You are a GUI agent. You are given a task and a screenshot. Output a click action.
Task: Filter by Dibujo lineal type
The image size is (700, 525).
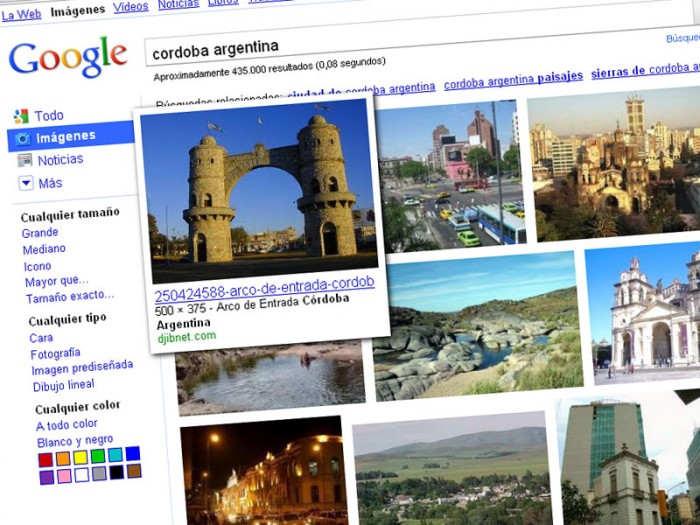tap(64, 385)
